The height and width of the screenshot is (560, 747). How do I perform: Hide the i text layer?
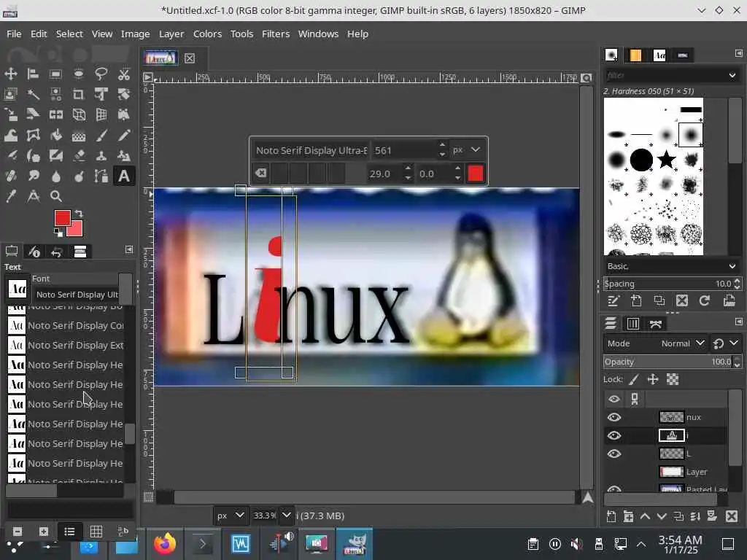point(614,435)
